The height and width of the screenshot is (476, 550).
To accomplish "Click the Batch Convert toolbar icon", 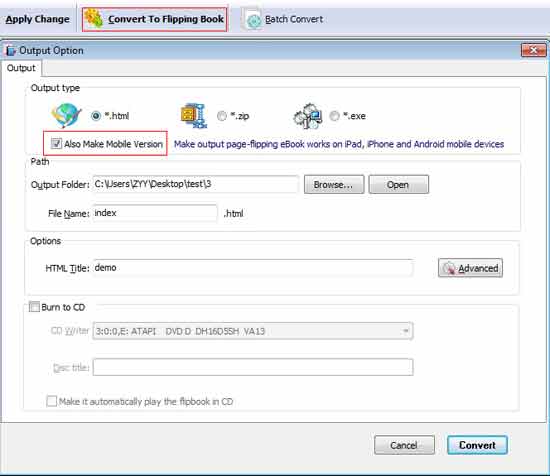I will 253,20.
